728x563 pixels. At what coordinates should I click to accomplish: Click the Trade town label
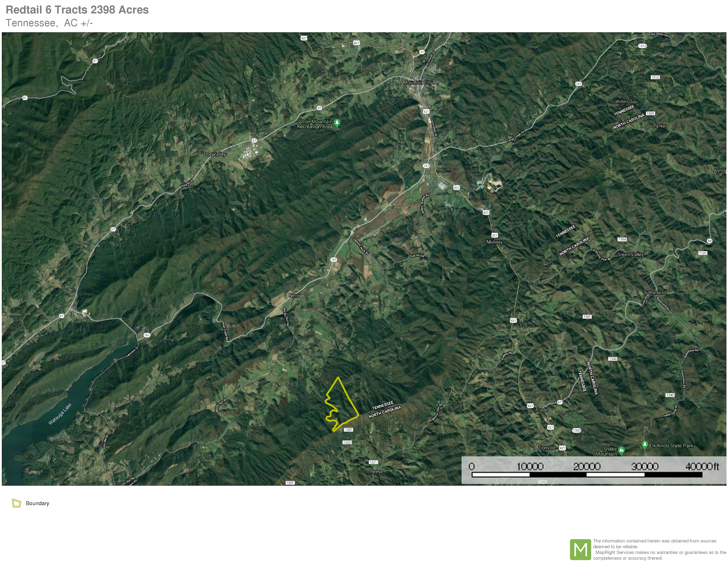coord(541,410)
